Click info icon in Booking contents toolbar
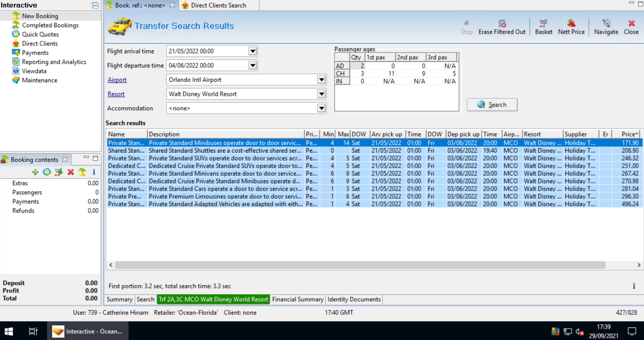644x340 pixels. 94,172
